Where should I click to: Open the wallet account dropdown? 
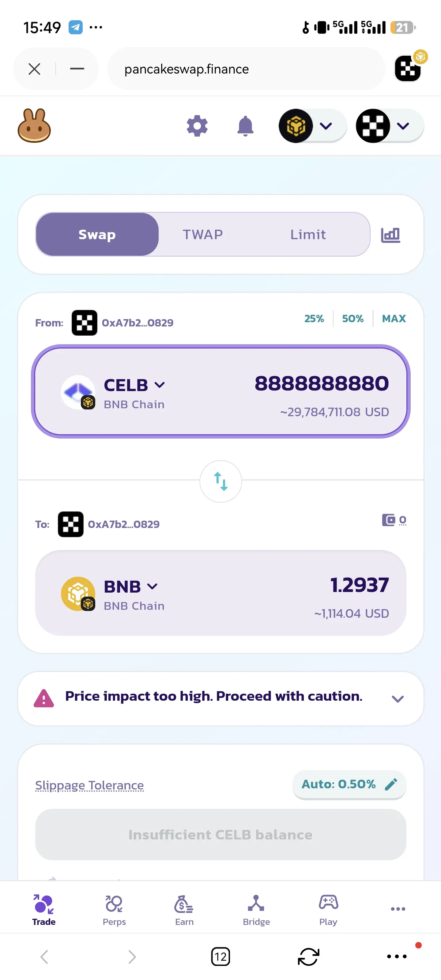click(390, 126)
